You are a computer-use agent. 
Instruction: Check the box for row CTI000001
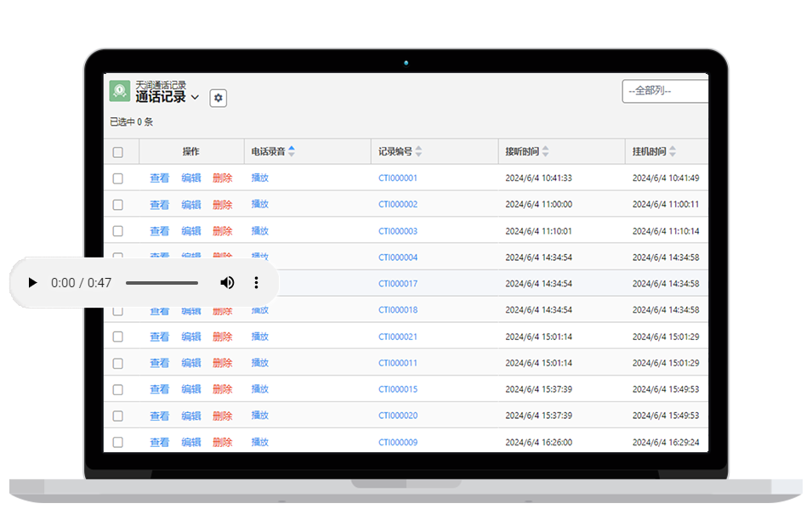coord(118,178)
